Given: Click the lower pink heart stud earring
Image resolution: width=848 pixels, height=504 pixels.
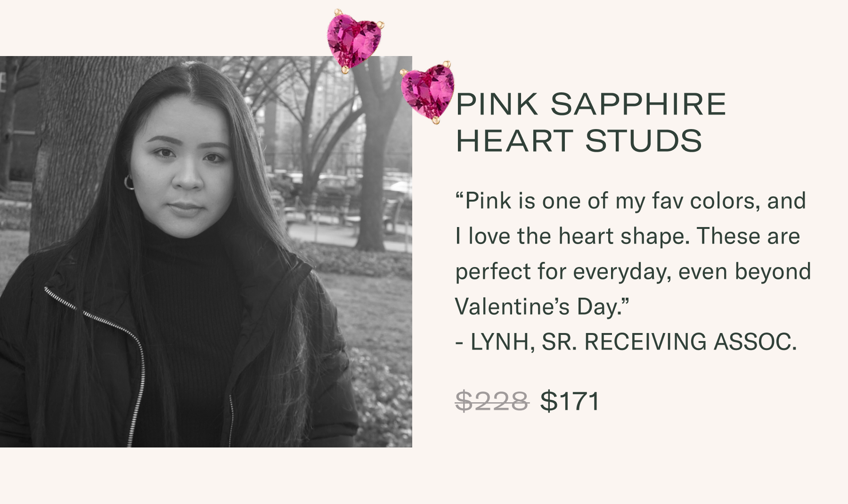Looking at the screenshot, I should 428,93.
